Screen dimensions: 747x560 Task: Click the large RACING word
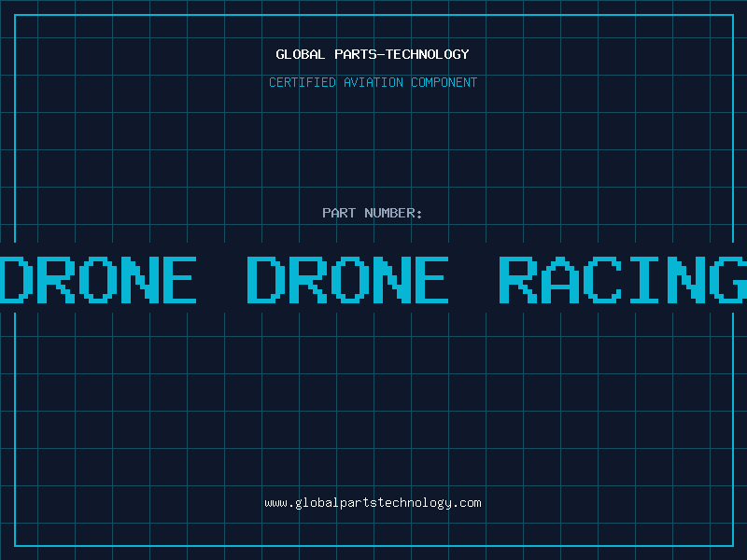[x=622, y=279]
